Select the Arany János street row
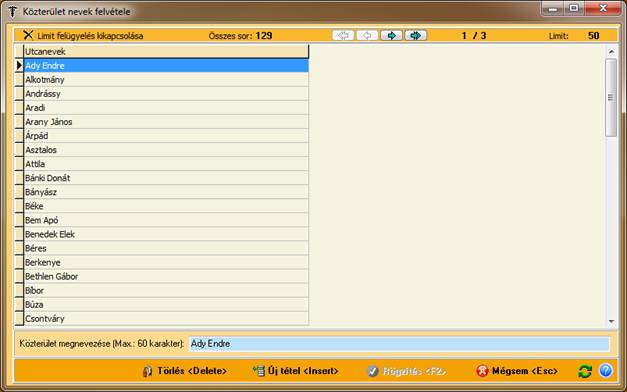Image resolution: width=627 pixels, height=392 pixels. click(x=166, y=122)
